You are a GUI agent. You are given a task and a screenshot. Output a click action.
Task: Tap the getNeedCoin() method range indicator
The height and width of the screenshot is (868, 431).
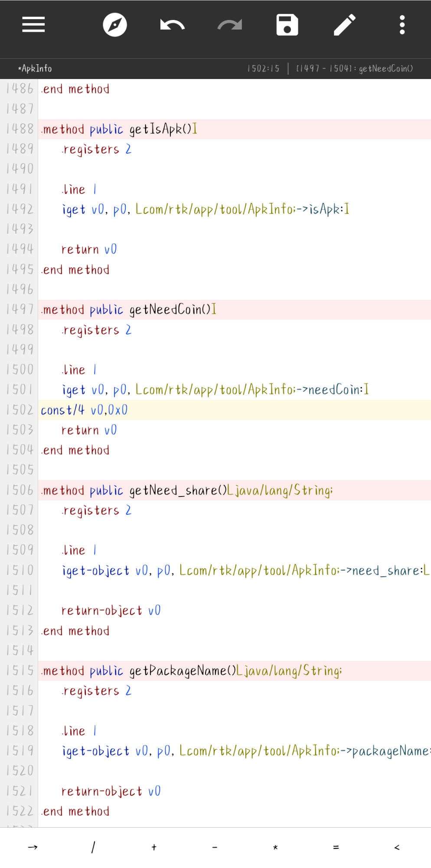tap(354, 69)
